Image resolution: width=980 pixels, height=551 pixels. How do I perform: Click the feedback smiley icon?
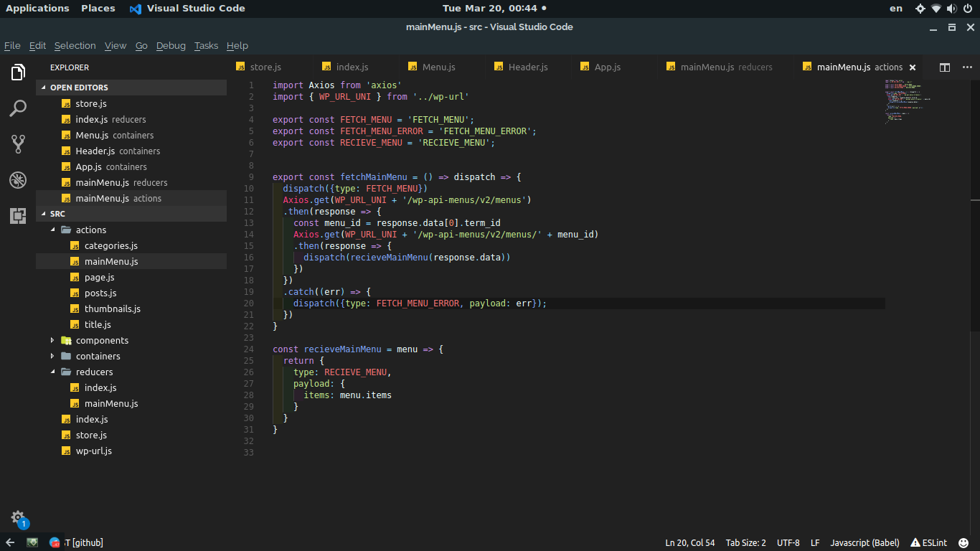963,543
